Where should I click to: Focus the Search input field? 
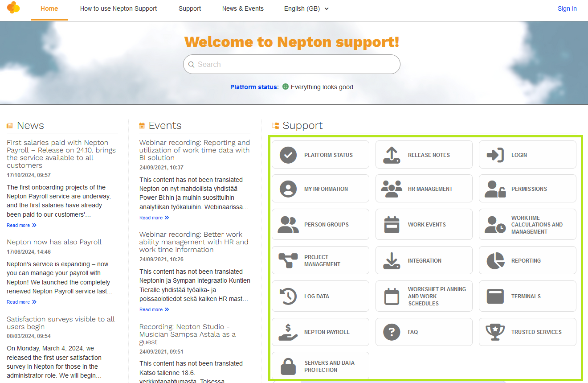(292, 64)
